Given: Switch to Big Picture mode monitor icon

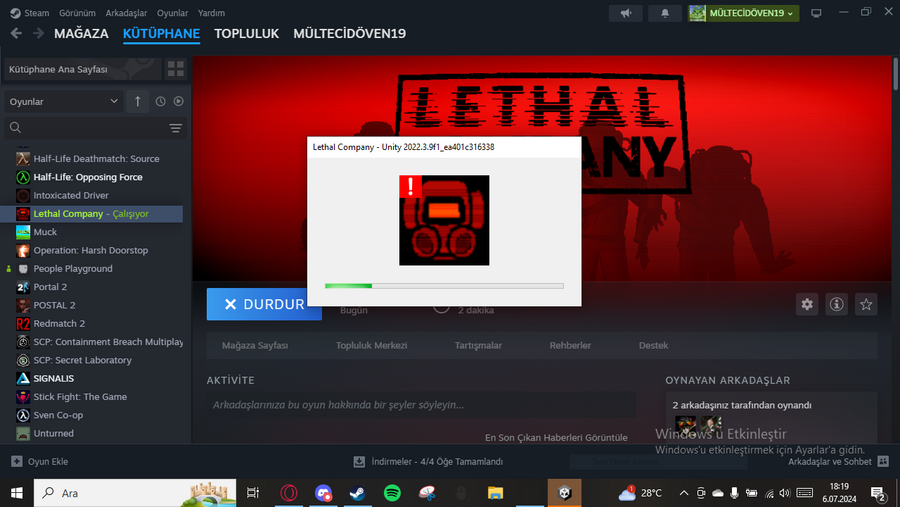Looking at the screenshot, I should coord(816,13).
